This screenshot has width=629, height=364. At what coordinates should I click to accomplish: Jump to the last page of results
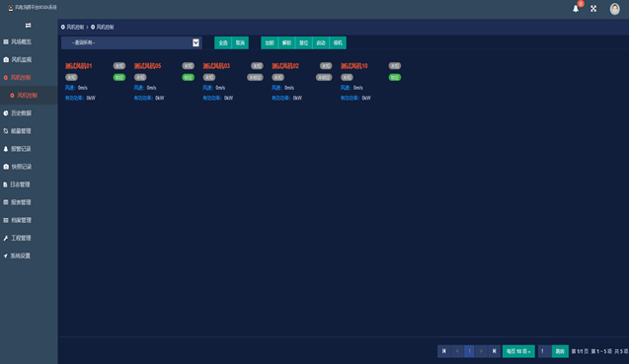click(x=494, y=351)
